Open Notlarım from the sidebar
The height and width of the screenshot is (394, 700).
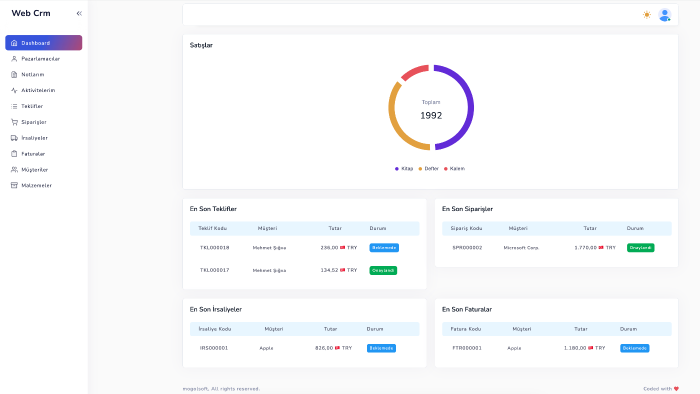[x=44, y=75]
